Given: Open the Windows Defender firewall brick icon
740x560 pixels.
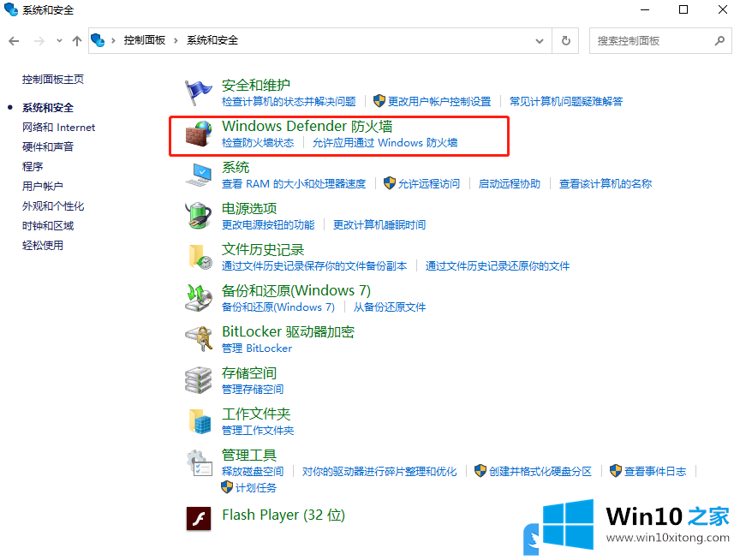Looking at the screenshot, I should click(198, 134).
